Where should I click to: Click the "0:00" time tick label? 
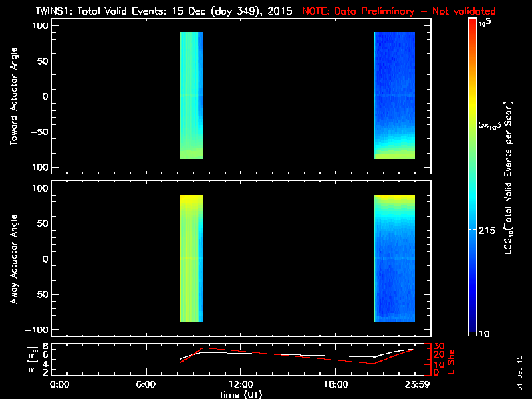(59, 384)
